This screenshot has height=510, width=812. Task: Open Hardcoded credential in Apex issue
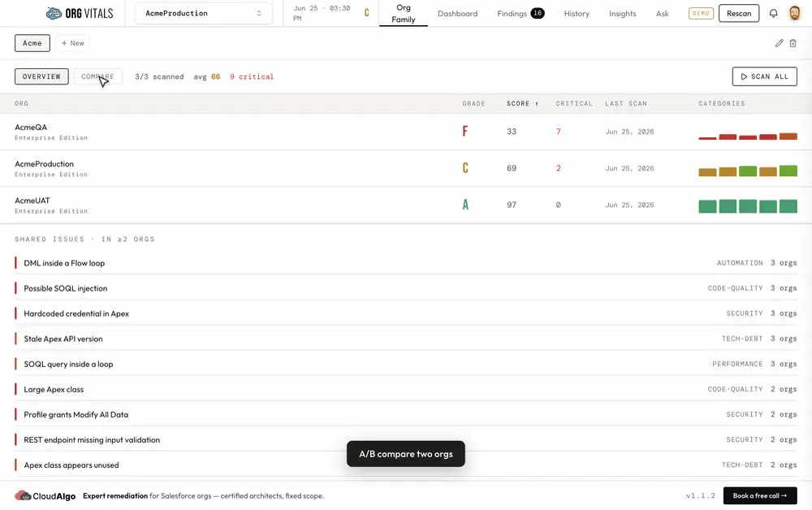coord(406,313)
